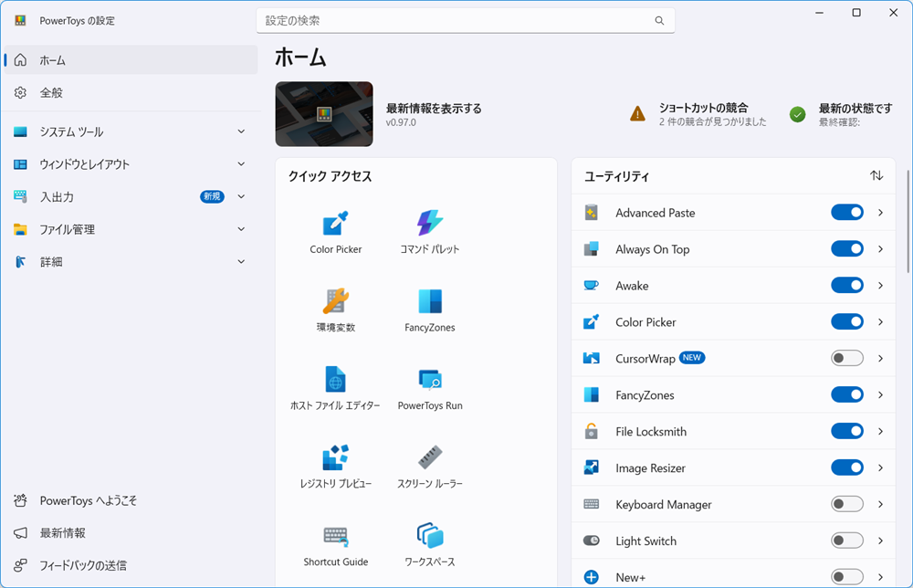This screenshot has height=588, width=913.
Task: Open ホスト ファイル エディター
Action: click(x=335, y=384)
